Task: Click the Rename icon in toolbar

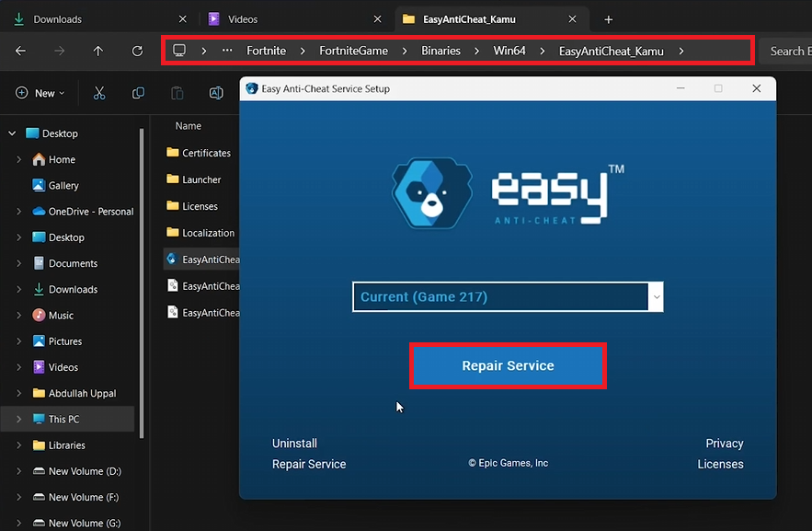Action: coord(216,93)
